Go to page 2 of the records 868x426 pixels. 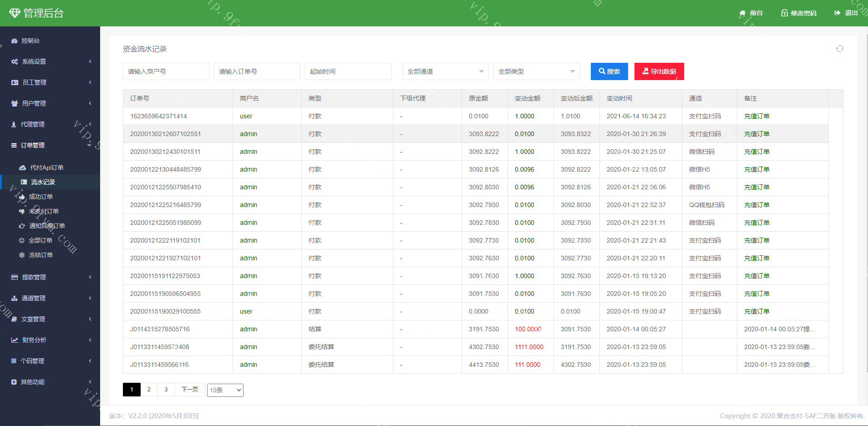[149, 390]
